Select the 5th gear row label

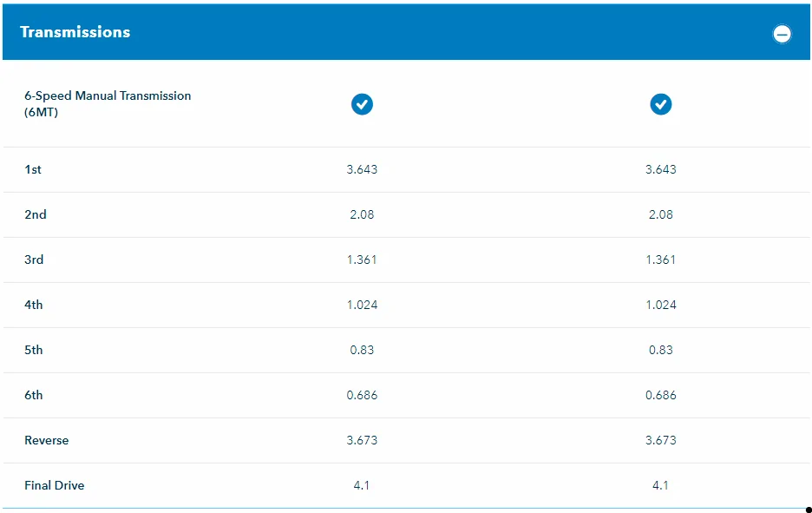(34, 350)
